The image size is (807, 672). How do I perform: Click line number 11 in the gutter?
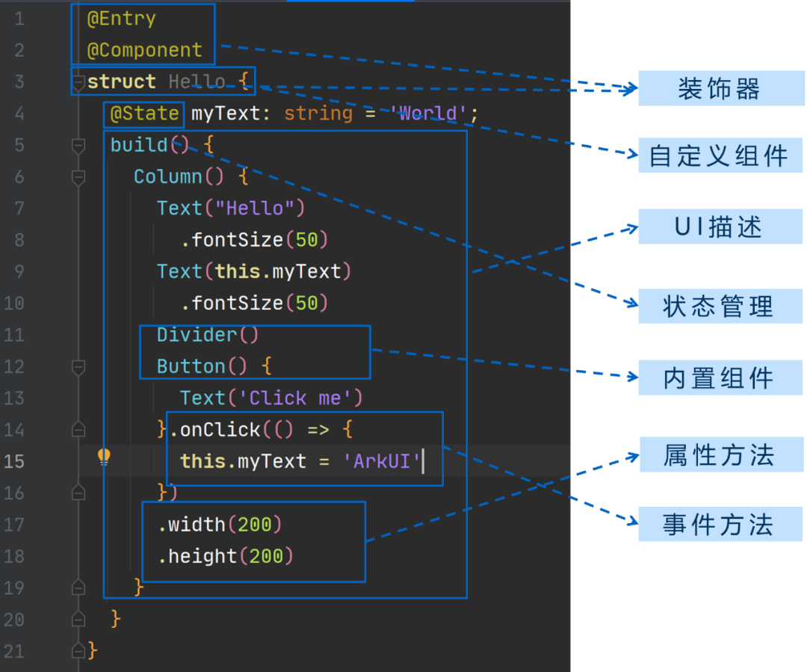click(14, 335)
